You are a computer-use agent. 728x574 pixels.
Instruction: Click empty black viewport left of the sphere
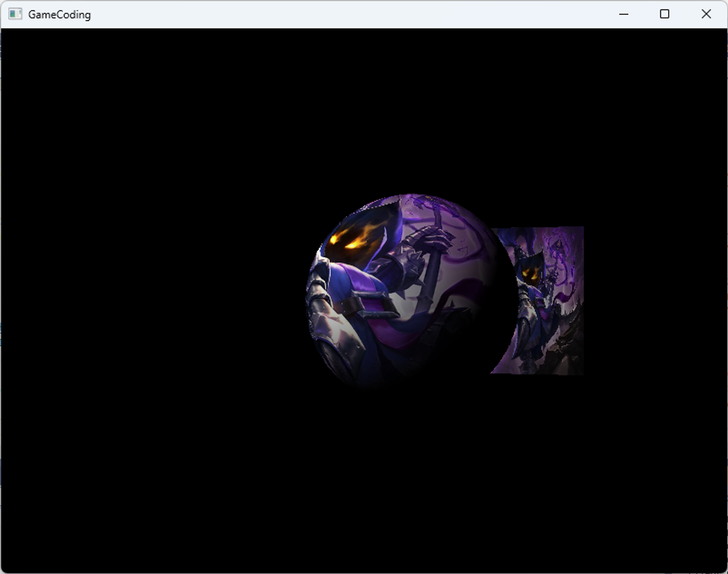146,291
